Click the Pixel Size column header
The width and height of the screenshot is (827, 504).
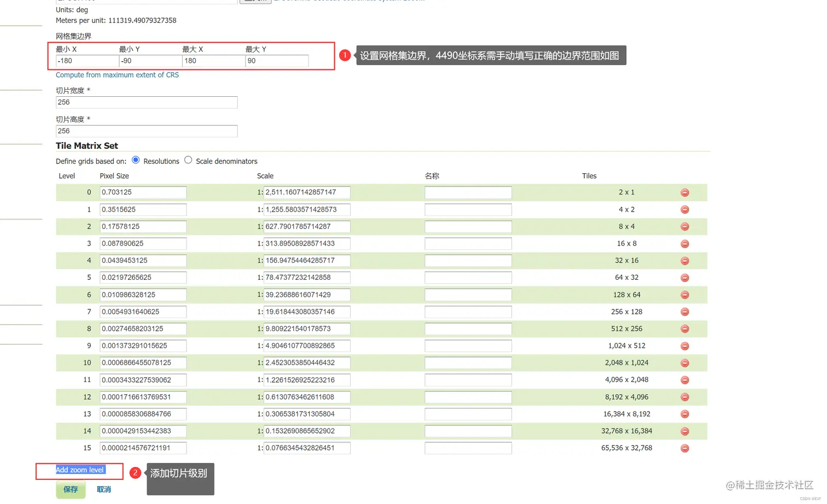click(114, 176)
